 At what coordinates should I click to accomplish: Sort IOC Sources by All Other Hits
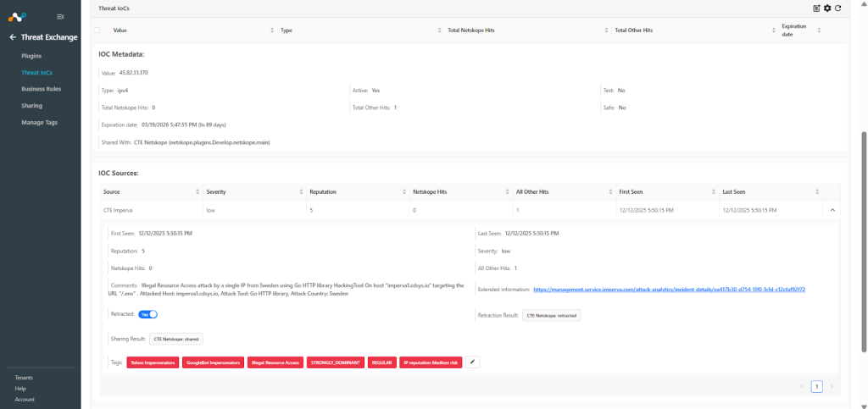point(610,191)
